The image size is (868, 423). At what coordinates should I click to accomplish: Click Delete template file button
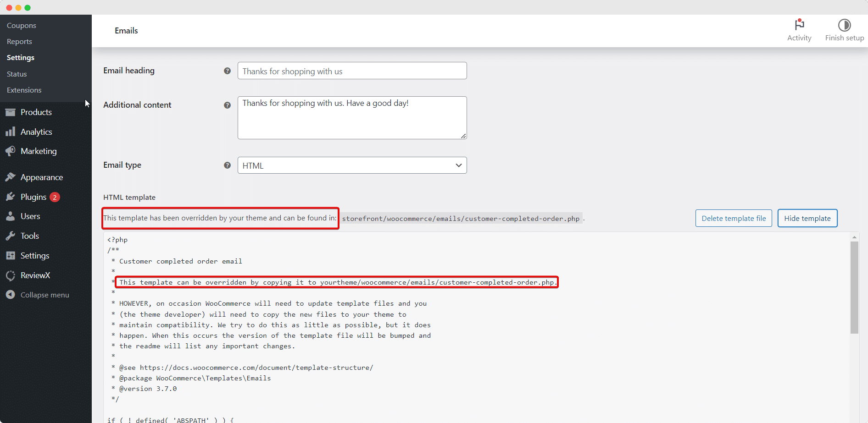coord(734,218)
